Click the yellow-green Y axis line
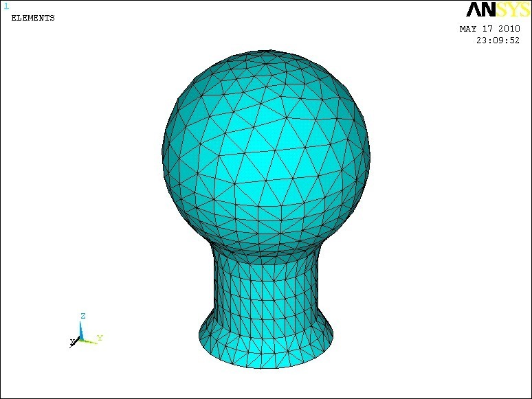This screenshot has width=532, height=399. point(90,341)
